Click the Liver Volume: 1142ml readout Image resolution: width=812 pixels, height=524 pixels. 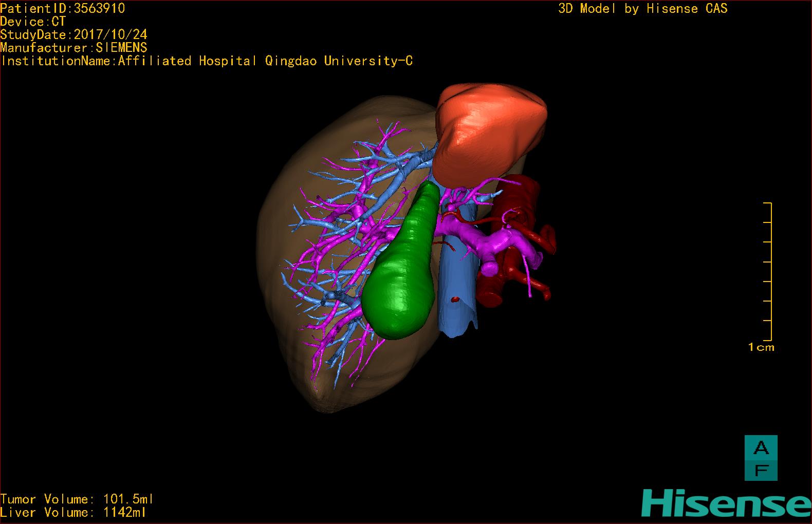point(73,512)
